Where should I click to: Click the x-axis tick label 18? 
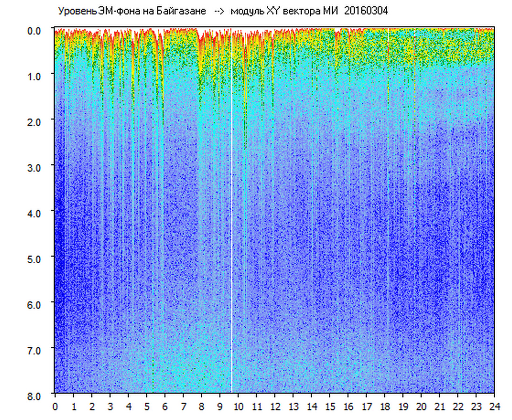(384, 407)
